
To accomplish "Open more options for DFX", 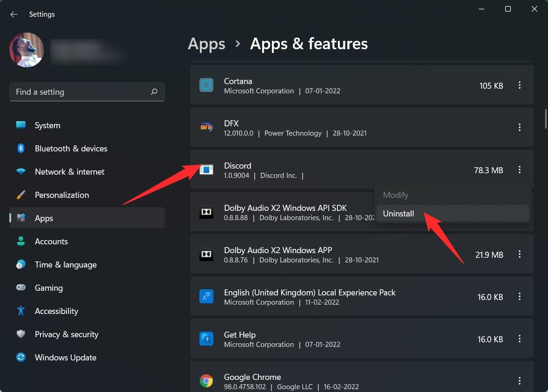I will [x=520, y=127].
